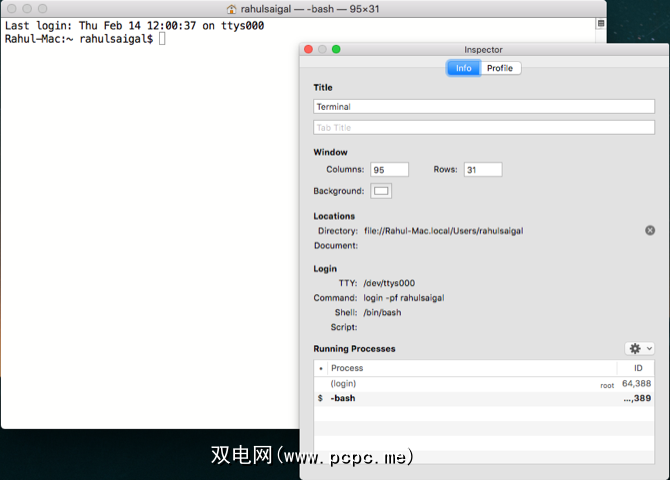Viewport: 670px width, 480px height.
Task: Select the (login) process row
Action: (x=484, y=384)
